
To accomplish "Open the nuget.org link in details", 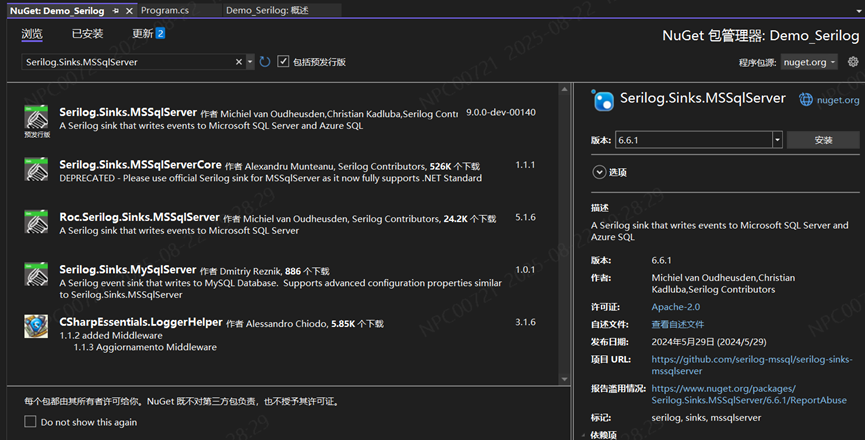I will 838,100.
